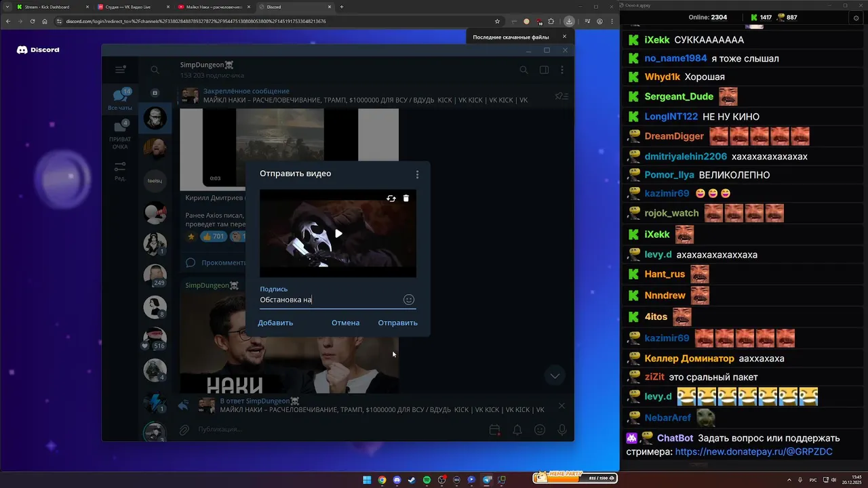Open SimpDungeon channel three-dot menu
The width and height of the screenshot is (868, 488).
click(x=562, y=70)
